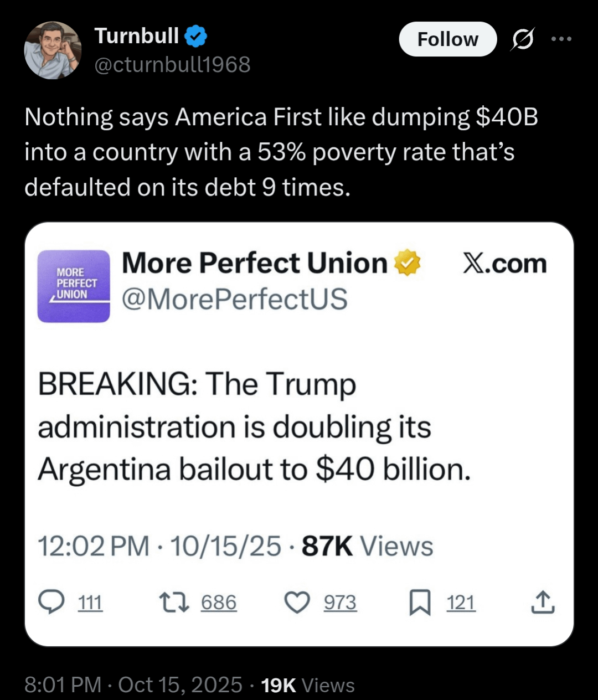Click the Follow button
The width and height of the screenshot is (598, 700).
point(447,39)
